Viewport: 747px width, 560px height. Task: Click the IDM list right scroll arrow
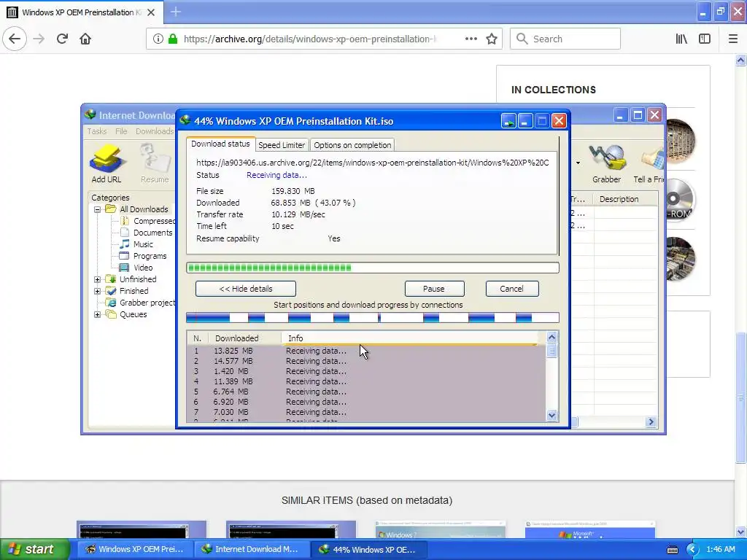[651, 422]
